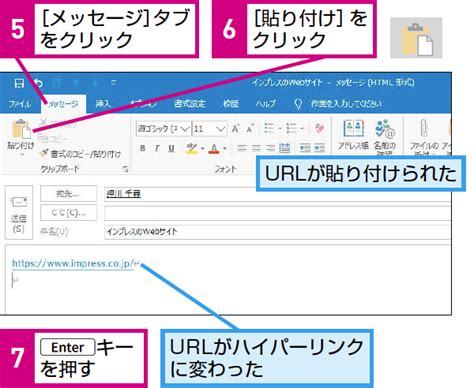Decrease paragraph indent
The image size is (474, 388).
pyautogui.click(x=305, y=148)
